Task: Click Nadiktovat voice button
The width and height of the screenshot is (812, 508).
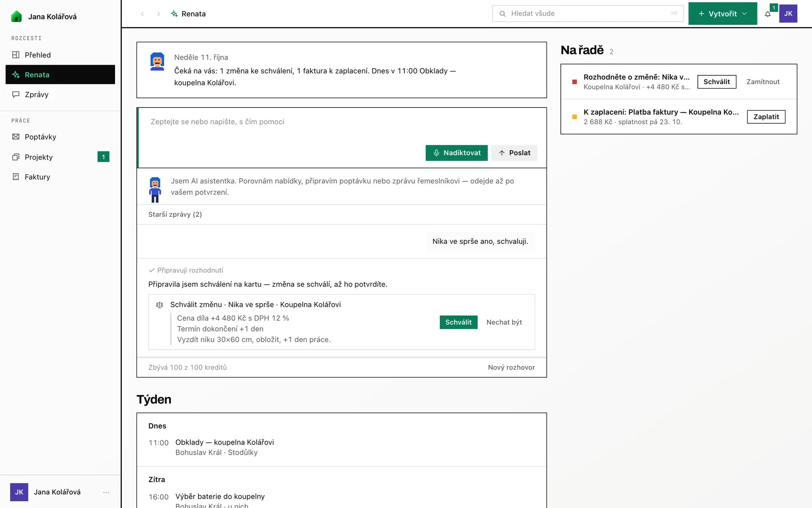Action: pyautogui.click(x=456, y=153)
